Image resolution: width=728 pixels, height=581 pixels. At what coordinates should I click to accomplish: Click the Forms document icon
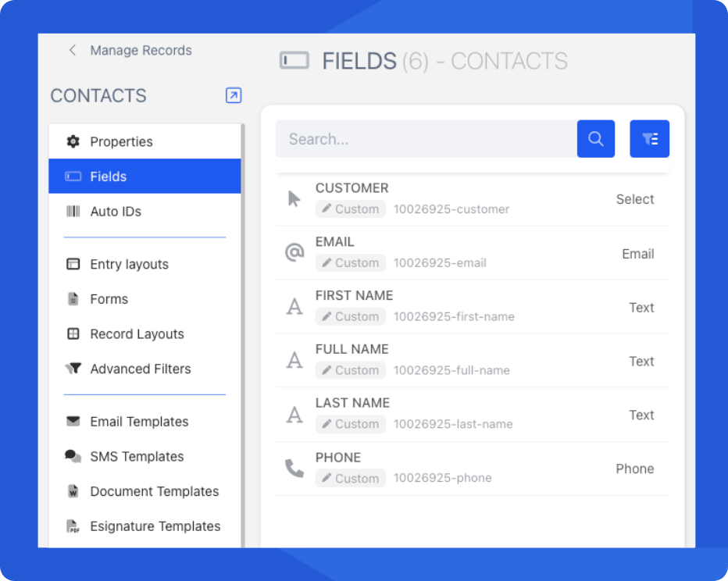[x=73, y=299]
